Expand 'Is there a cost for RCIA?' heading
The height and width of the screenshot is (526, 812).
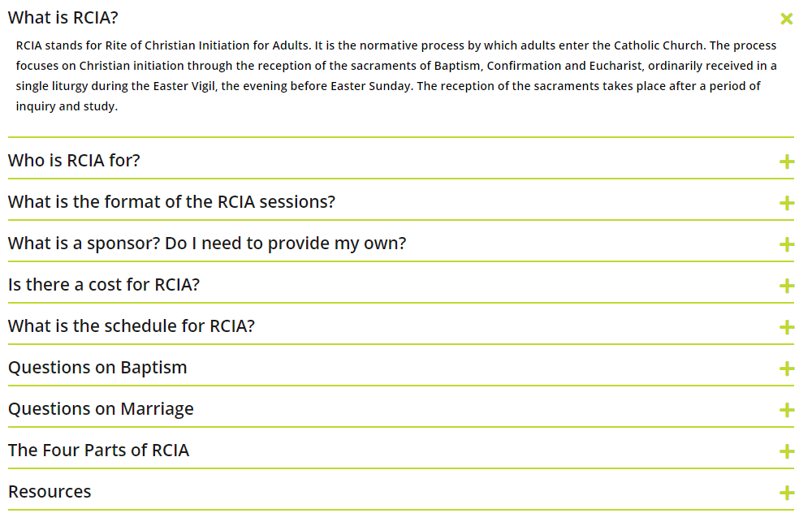click(104, 285)
